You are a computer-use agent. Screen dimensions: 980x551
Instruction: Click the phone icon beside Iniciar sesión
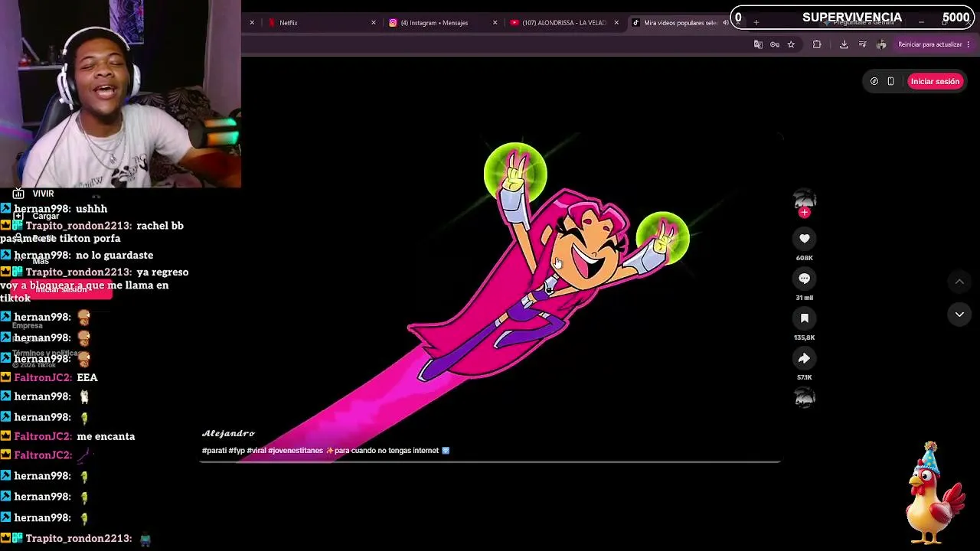890,81
